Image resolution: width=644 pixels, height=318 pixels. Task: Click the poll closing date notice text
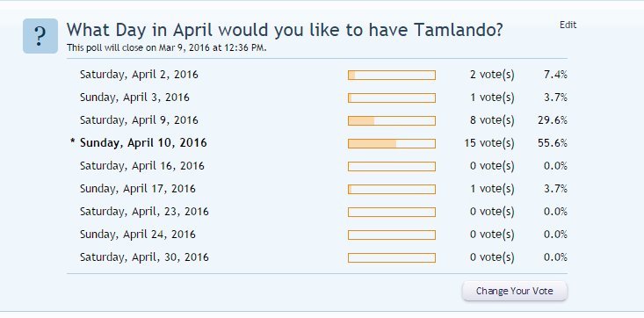[x=167, y=47]
